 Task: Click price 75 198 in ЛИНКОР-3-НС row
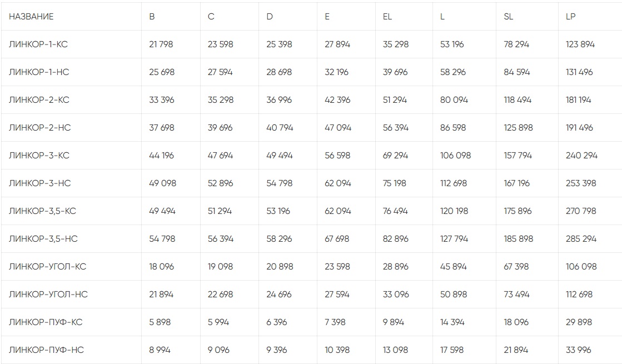point(395,183)
